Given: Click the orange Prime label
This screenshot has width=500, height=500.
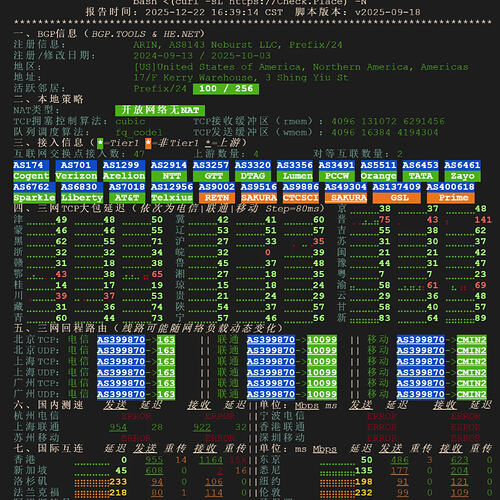Looking at the screenshot, I should pos(451,198).
